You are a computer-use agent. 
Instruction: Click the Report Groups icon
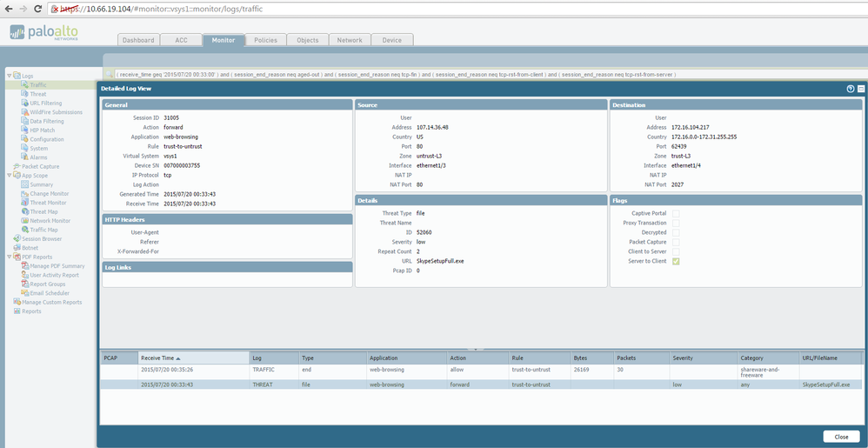point(25,284)
